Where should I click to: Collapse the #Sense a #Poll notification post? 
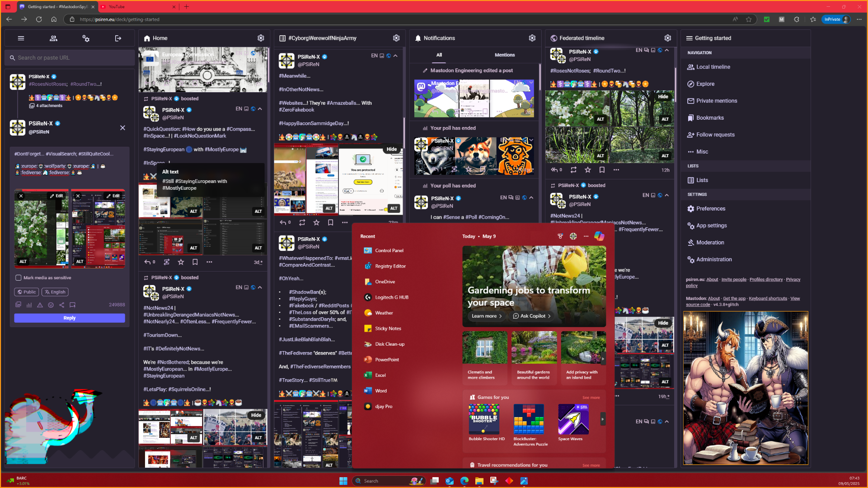coord(531,197)
